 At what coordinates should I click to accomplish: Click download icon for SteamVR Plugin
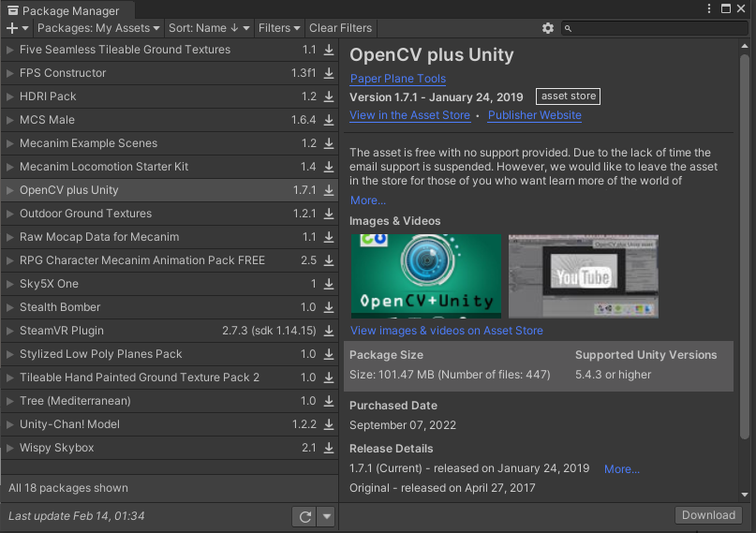[x=329, y=331]
